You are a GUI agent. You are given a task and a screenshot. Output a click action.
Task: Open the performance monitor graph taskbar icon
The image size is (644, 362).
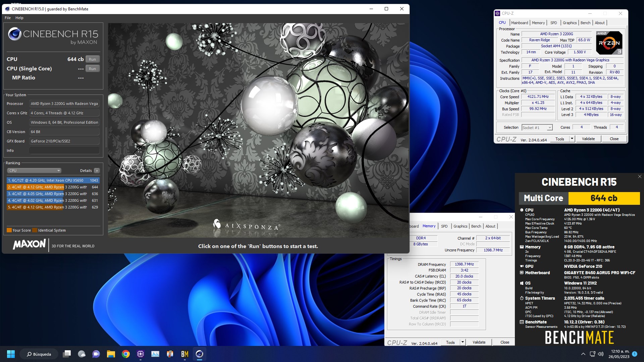pos(155,354)
